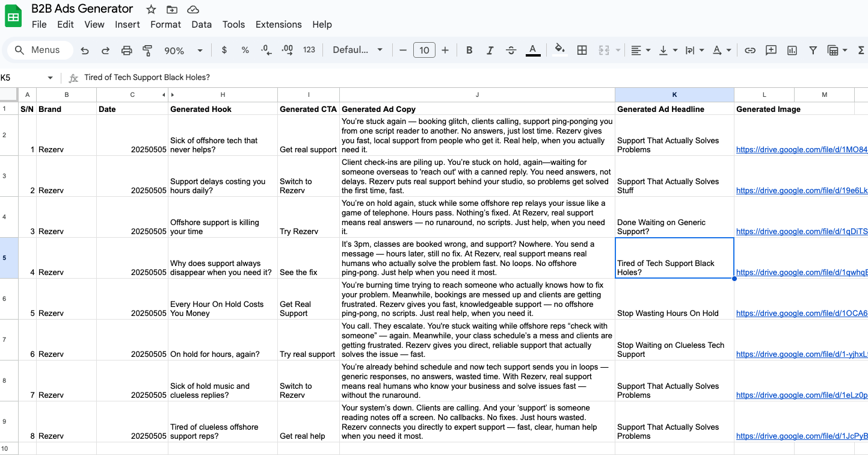Decrease font size with minus button

click(x=403, y=50)
